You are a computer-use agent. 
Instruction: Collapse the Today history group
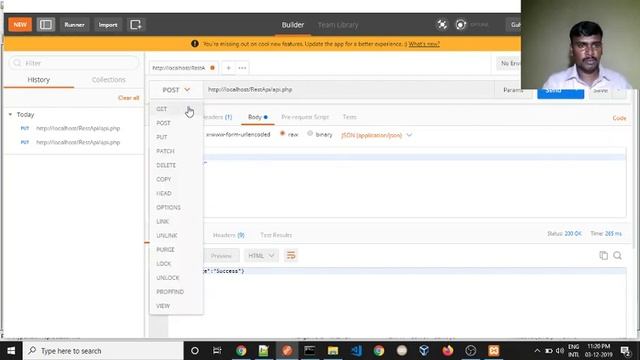pyautogui.click(x=10, y=115)
